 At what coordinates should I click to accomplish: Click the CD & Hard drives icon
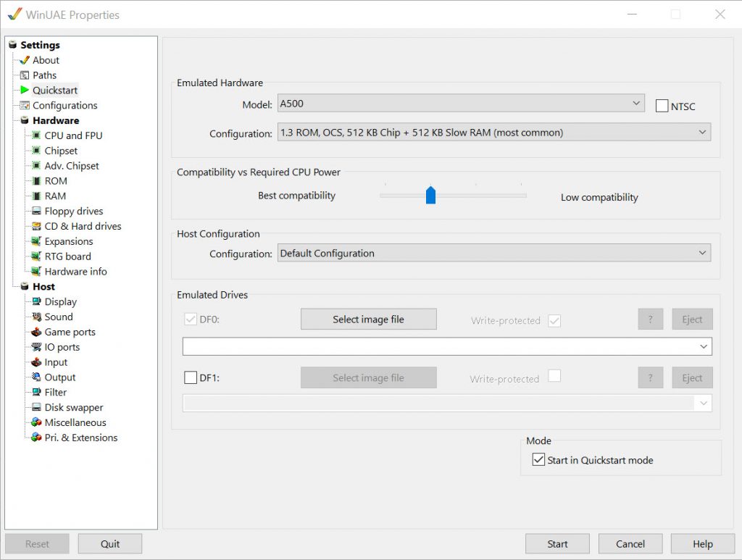pyautogui.click(x=36, y=226)
